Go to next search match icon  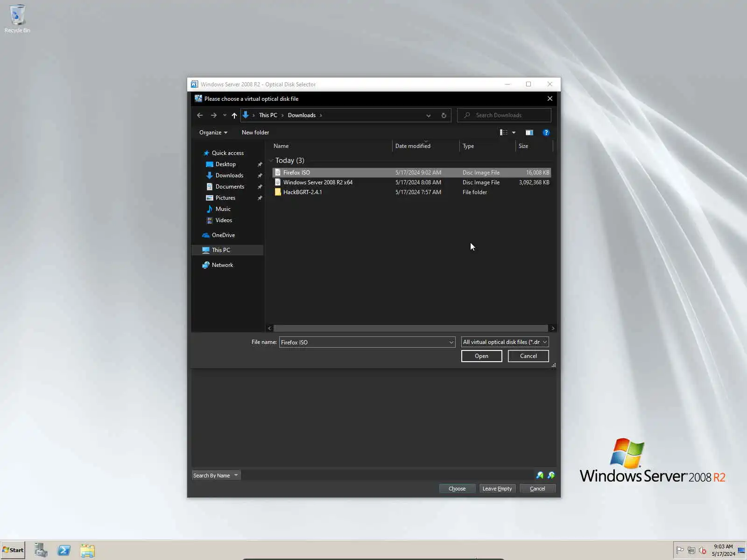coord(551,476)
